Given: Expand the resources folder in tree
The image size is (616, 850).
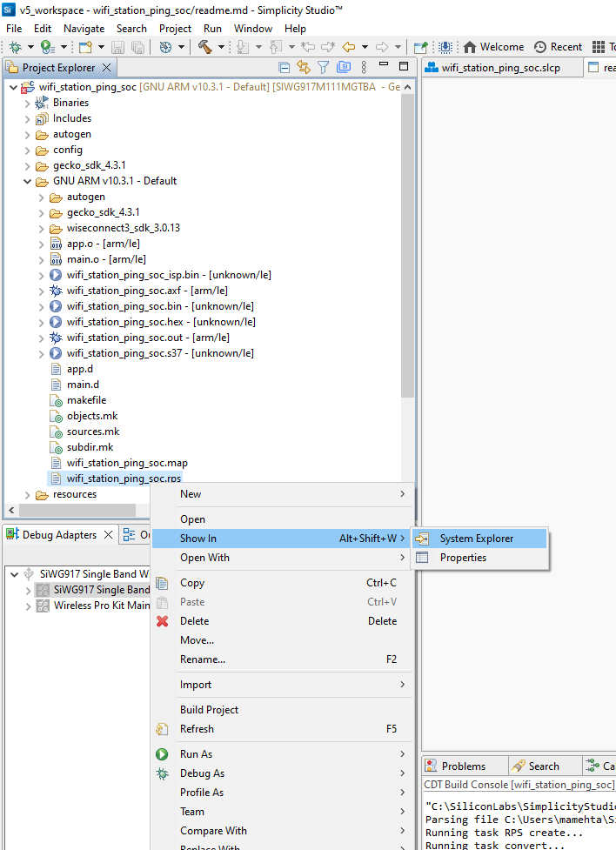Looking at the screenshot, I should [29, 494].
